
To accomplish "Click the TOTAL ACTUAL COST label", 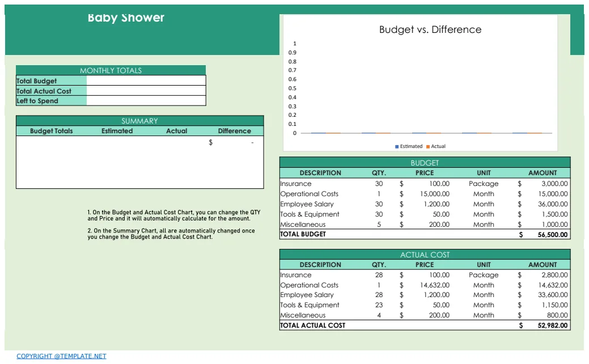I will point(313,325).
